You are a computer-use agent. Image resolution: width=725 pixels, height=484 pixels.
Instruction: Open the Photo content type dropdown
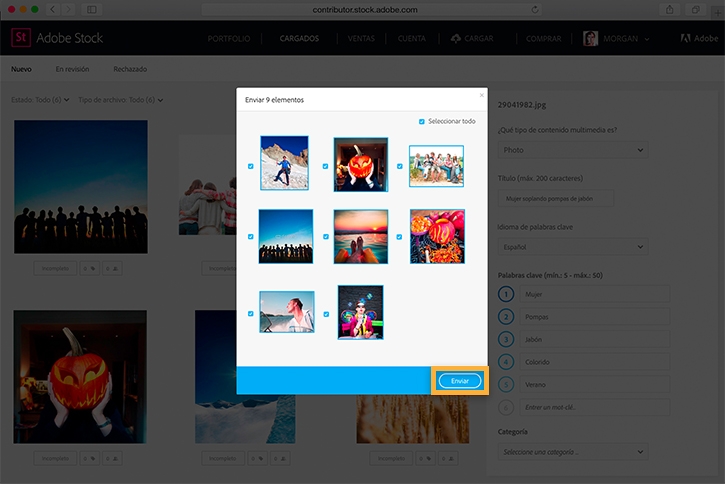click(573, 150)
